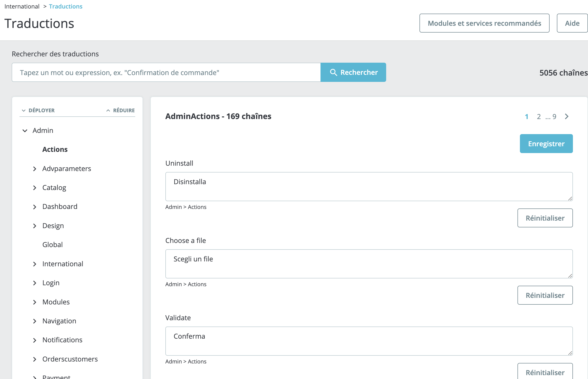
Task: Go to page 9 of strings
Action: 554,116
